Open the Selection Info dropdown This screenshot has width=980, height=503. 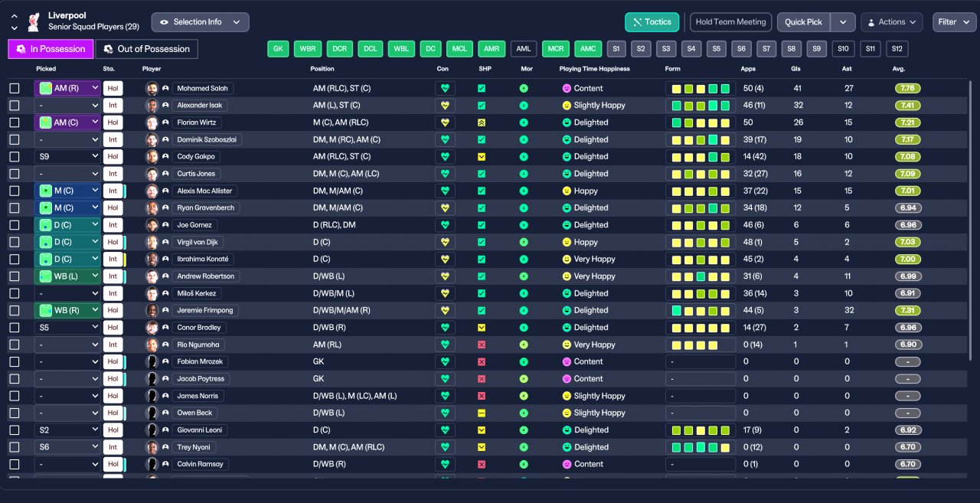pos(200,22)
